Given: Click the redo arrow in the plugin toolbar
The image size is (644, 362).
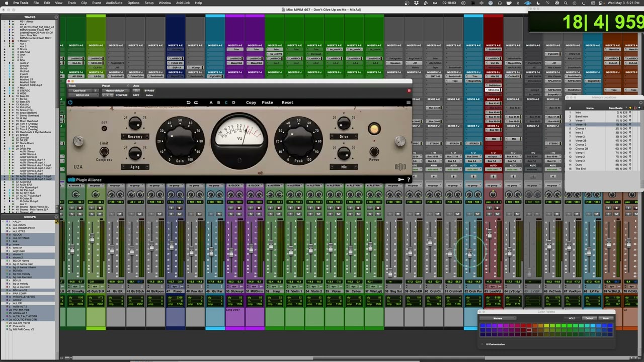Looking at the screenshot, I should click(x=196, y=103).
